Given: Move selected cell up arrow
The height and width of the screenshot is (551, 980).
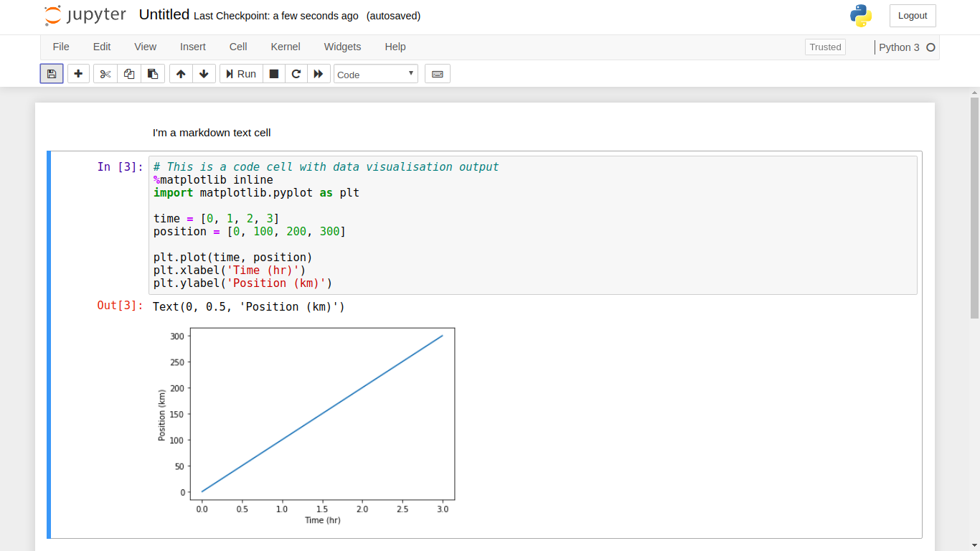Looking at the screenshot, I should [x=181, y=74].
